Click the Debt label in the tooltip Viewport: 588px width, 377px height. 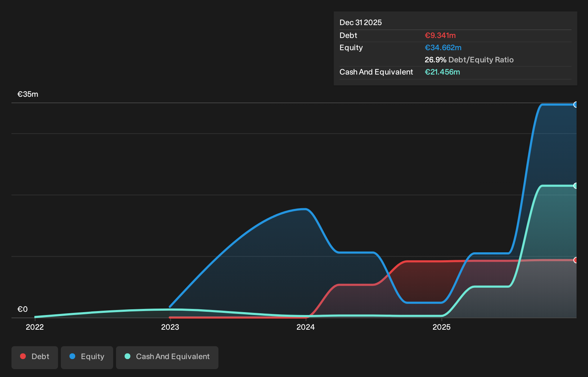(x=348, y=35)
